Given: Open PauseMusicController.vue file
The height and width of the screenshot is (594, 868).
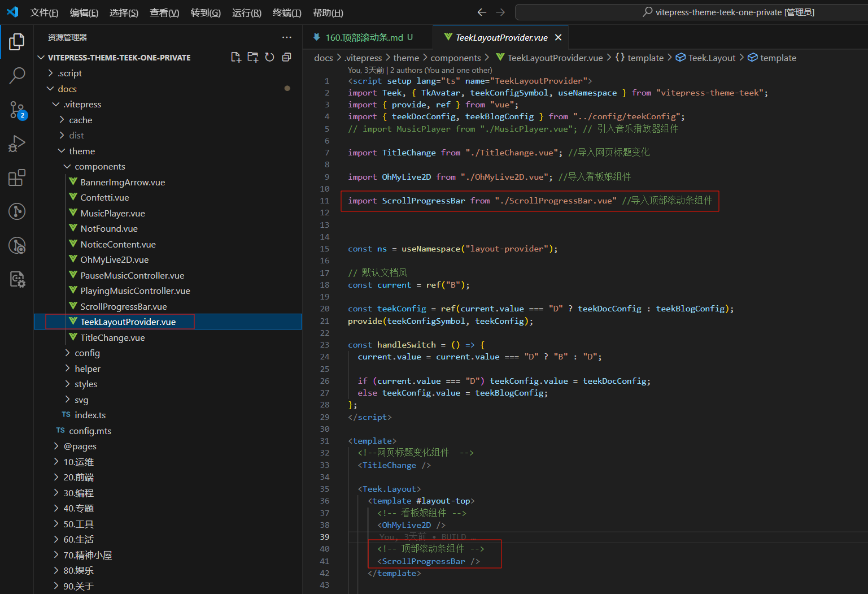Looking at the screenshot, I should pos(168,275).
